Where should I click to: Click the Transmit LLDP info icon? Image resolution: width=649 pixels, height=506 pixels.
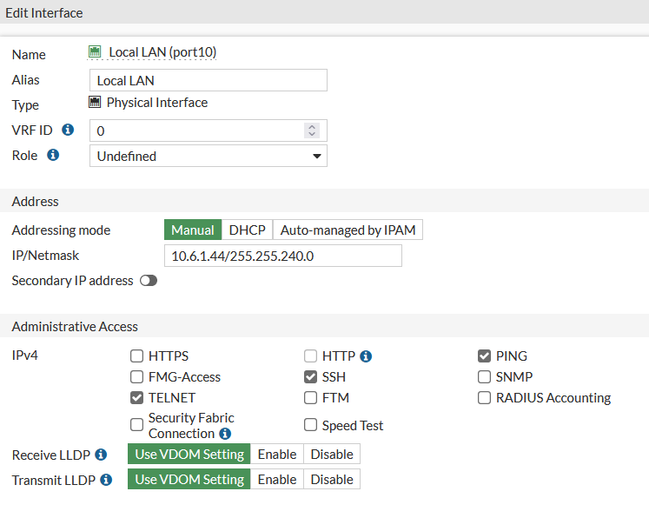click(106, 480)
